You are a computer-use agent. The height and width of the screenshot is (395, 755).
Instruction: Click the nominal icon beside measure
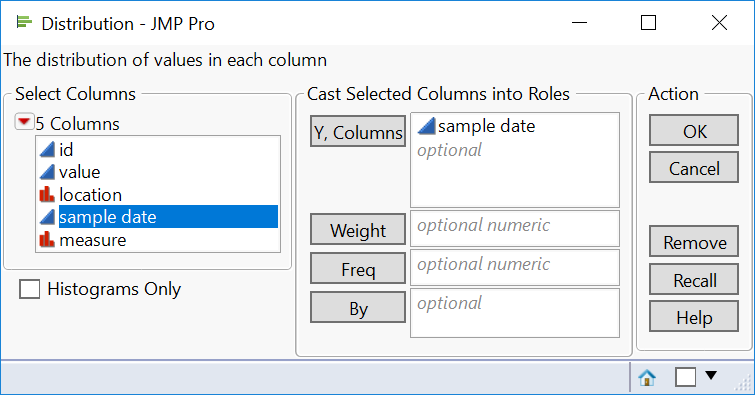47,239
